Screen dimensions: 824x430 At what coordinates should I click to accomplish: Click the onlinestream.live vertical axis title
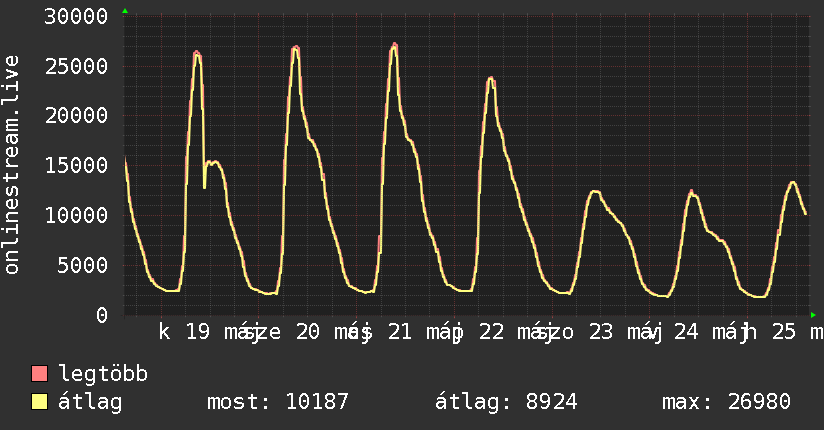(11, 165)
